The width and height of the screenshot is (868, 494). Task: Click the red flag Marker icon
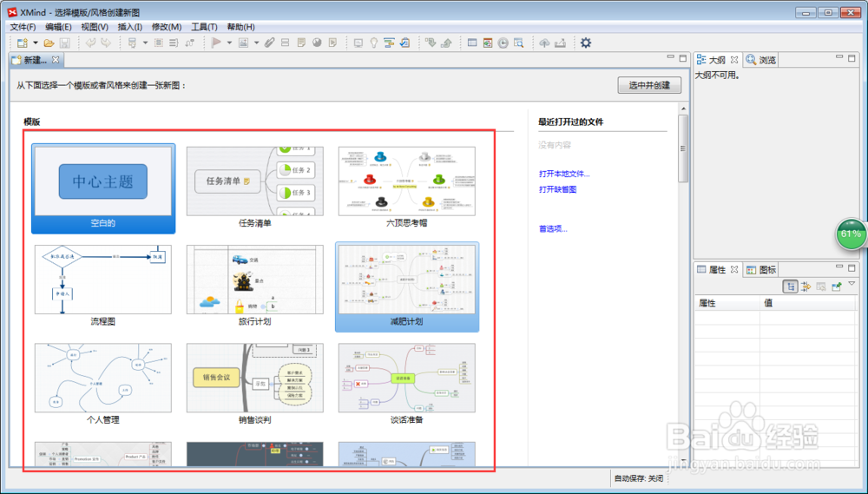(216, 43)
